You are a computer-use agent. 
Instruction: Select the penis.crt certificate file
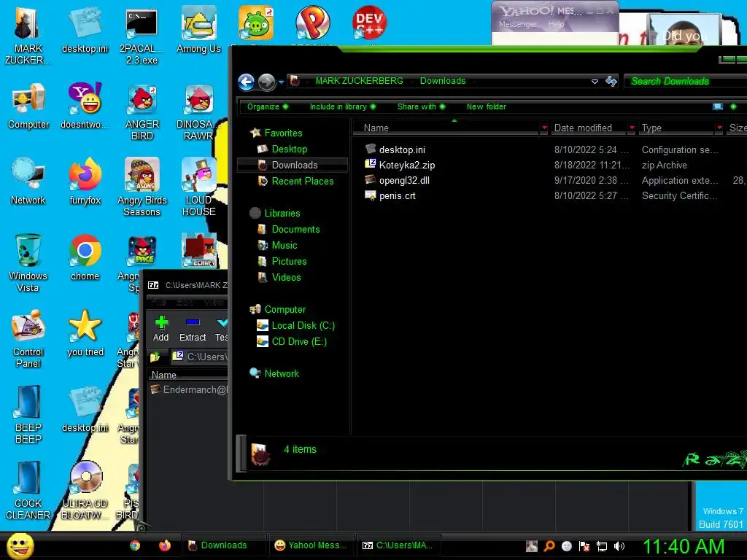pyautogui.click(x=397, y=195)
